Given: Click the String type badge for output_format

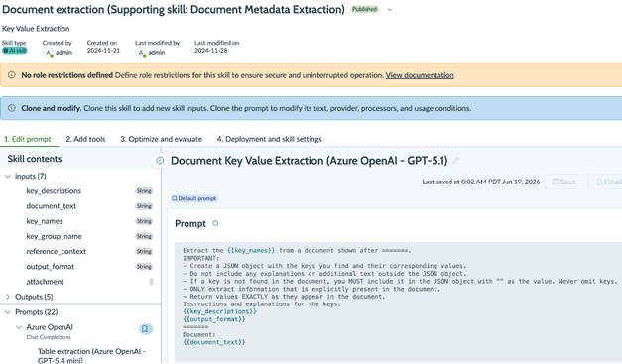Looking at the screenshot, I should point(144,267).
